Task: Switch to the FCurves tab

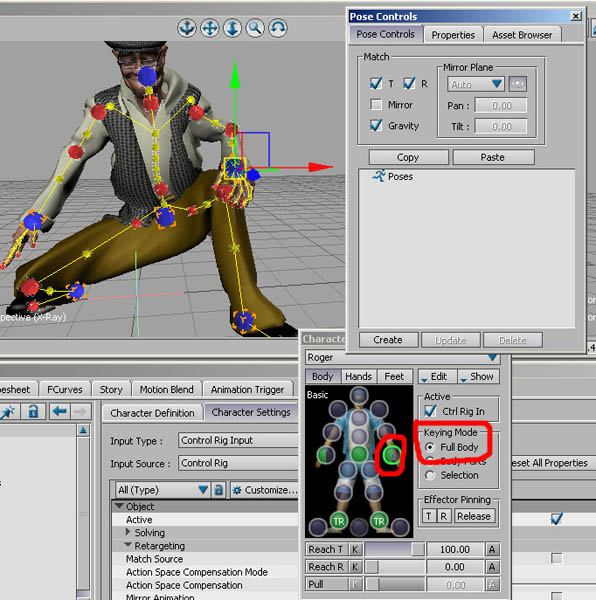Action: [65, 389]
